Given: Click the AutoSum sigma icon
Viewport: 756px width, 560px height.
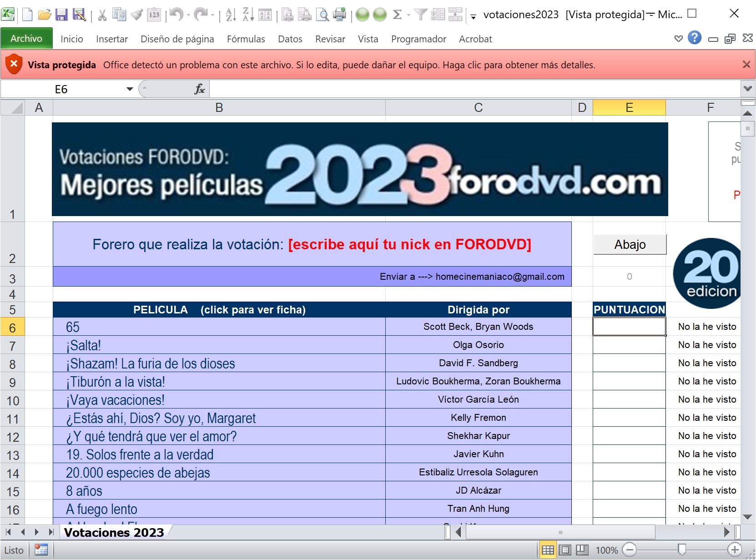Looking at the screenshot, I should pos(397,15).
